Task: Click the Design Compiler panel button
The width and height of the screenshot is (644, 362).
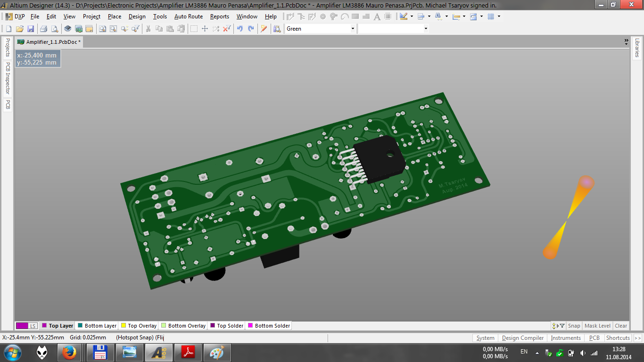Action: pos(522,338)
